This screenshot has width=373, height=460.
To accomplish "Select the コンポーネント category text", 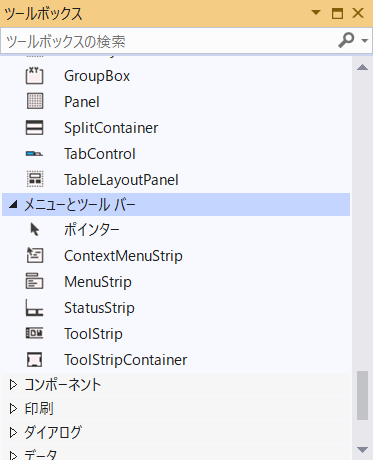I will point(62,385).
